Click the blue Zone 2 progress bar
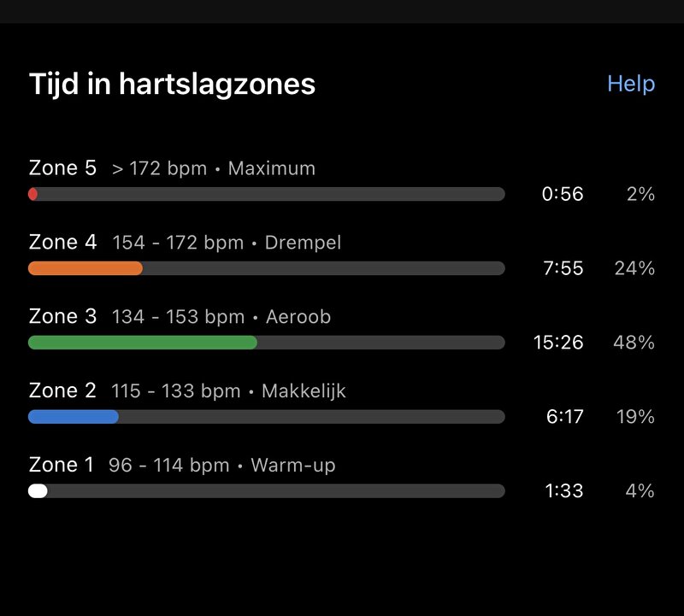Viewport: 684px width, 616px height. pyautogui.click(x=74, y=417)
